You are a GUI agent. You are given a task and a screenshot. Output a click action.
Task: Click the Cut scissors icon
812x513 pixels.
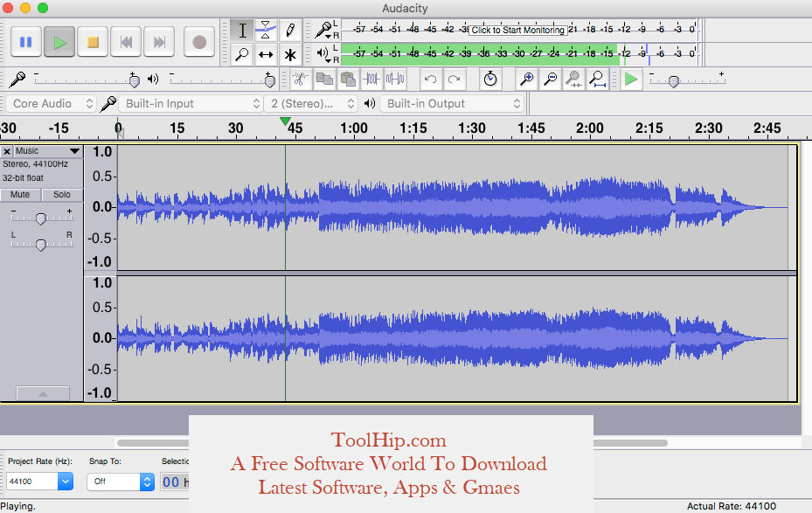[300, 80]
